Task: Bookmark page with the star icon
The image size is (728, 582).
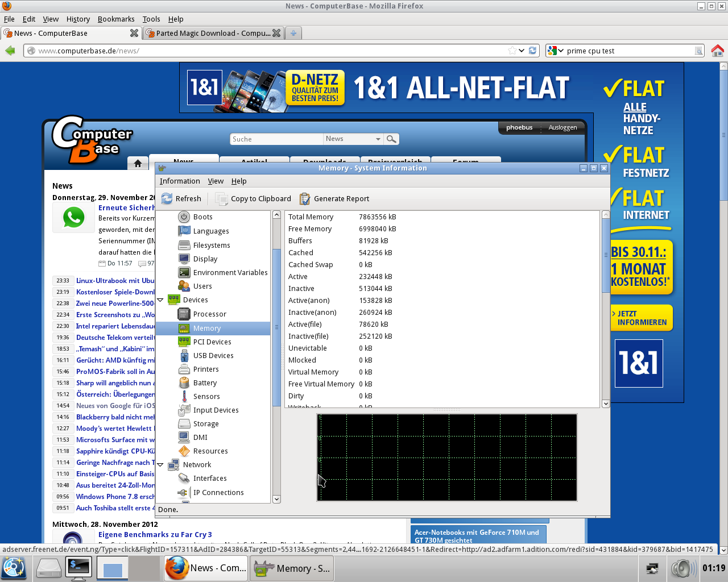Action: pos(512,51)
